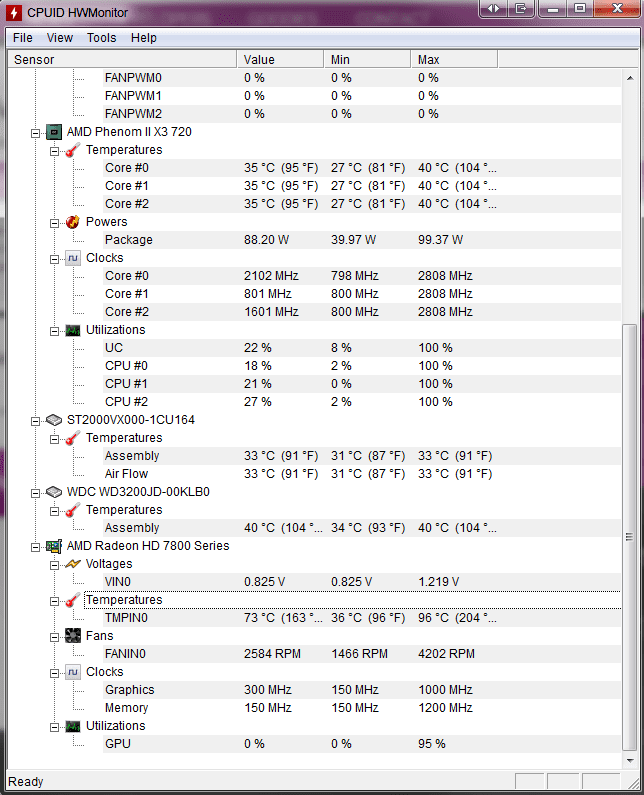Viewport: 644px width, 795px height.
Task: Open the Tools menu
Action: 101,38
